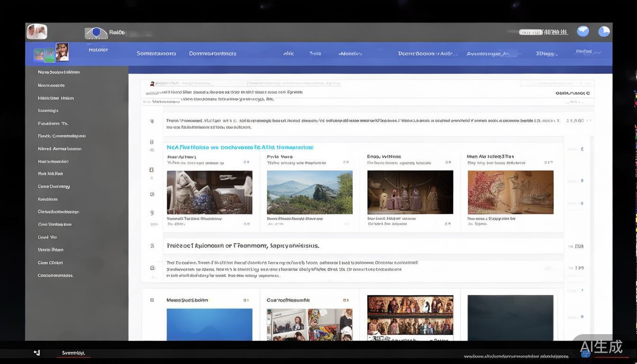
Task: Select the first tab in the blue navigation bar
Action: (x=98, y=50)
